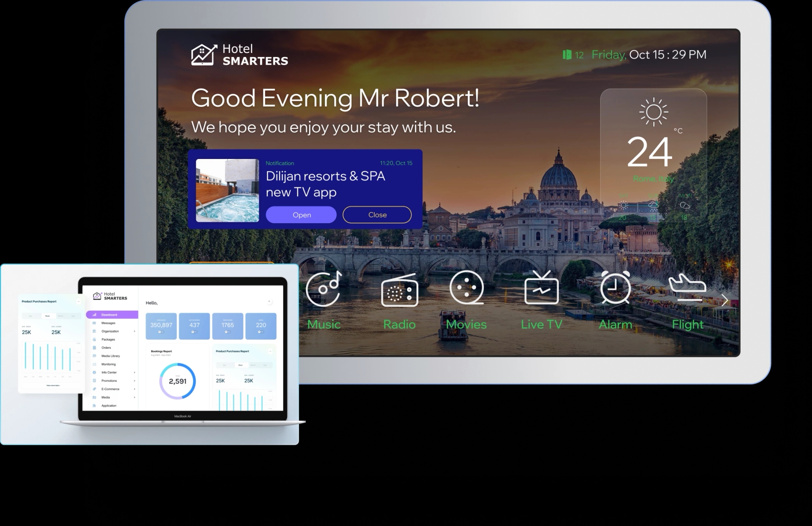Image resolution: width=812 pixels, height=526 pixels.
Task: Click the Media Library icon in the sidebar
Action: 95,356
